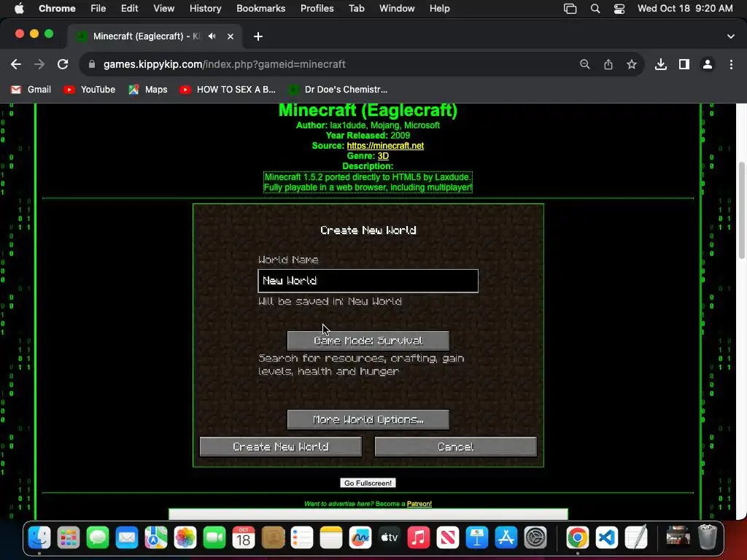Open Messages from the Dock
Image resolution: width=747 pixels, height=560 pixels.
point(98,537)
